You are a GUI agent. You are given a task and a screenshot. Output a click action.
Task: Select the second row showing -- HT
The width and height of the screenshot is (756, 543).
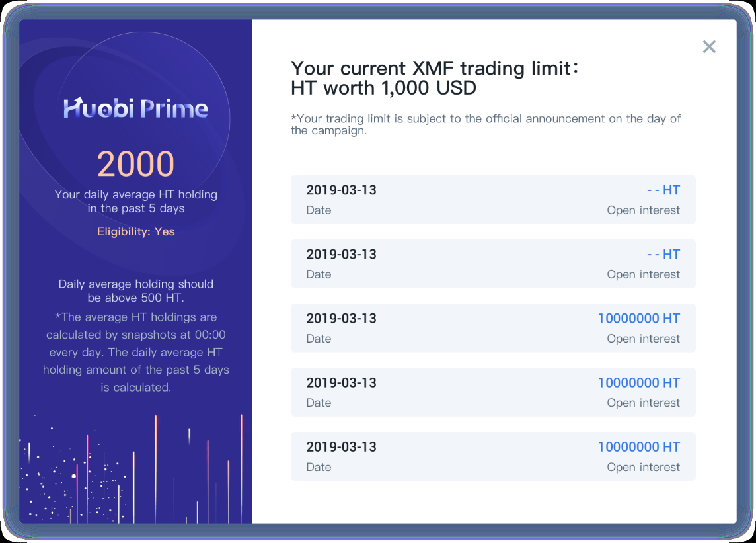pos(493,263)
